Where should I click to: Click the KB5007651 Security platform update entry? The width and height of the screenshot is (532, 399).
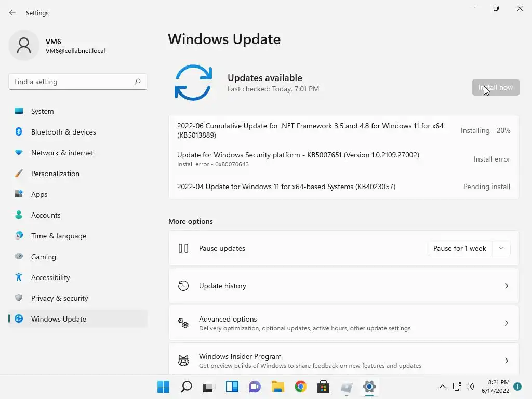[x=344, y=159]
